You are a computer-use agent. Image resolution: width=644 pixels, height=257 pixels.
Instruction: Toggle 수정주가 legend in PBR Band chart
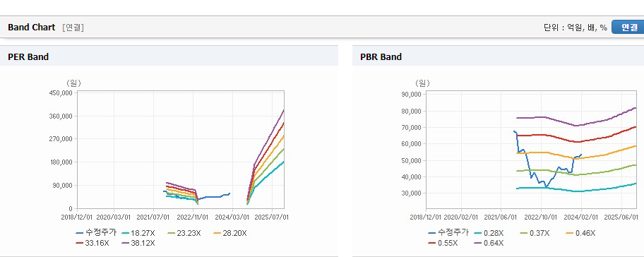pyautogui.click(x=448, y=232)
